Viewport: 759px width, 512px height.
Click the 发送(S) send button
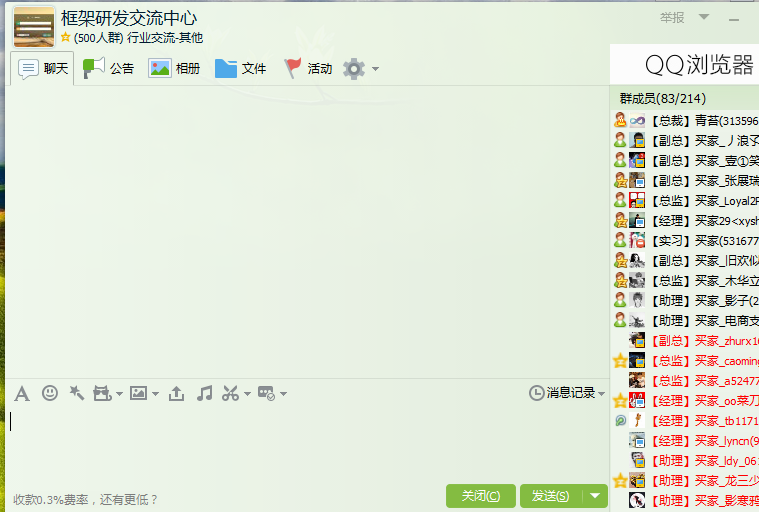[551, 496]
